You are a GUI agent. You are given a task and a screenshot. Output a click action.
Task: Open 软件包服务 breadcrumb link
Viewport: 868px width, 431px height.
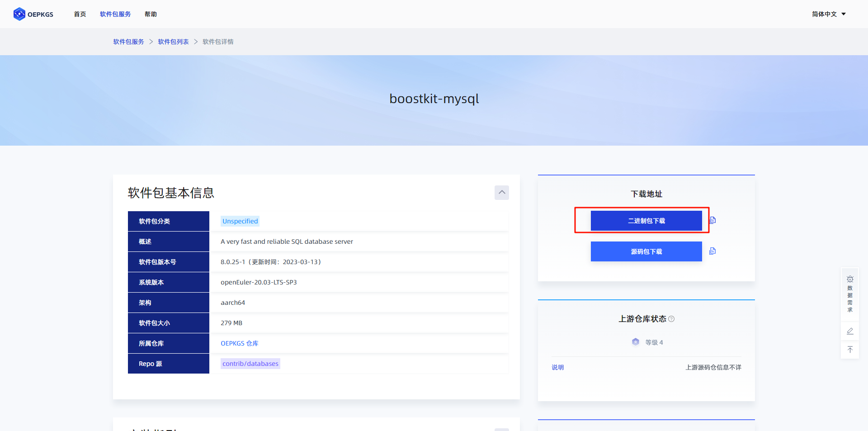point(128,42)
